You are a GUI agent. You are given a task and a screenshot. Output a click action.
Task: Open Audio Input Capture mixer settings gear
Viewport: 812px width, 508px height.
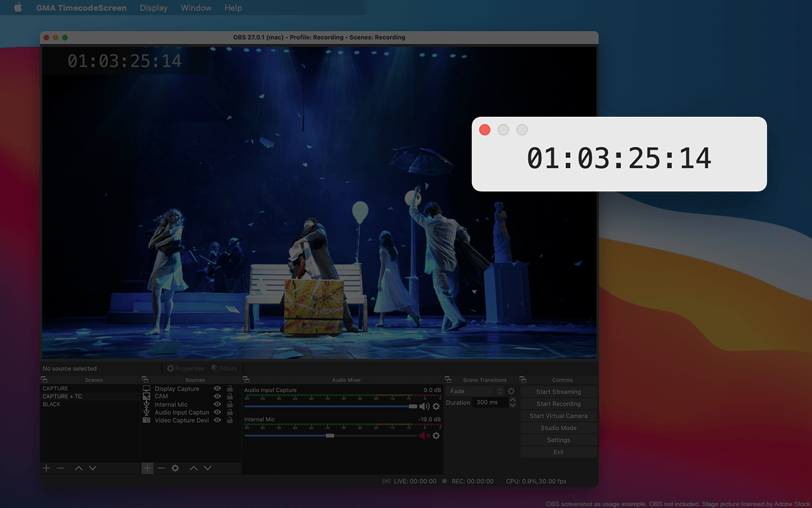pos(436,406)
